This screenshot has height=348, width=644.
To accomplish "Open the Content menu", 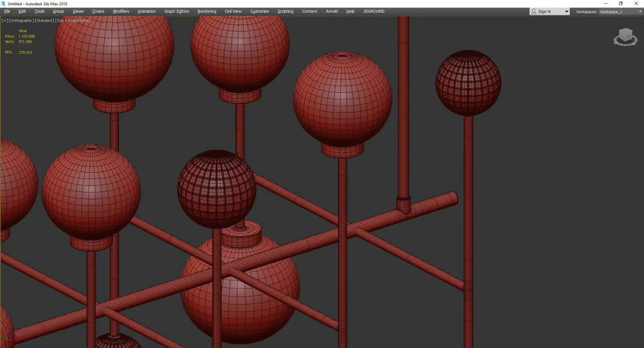I will coord(310,11).
